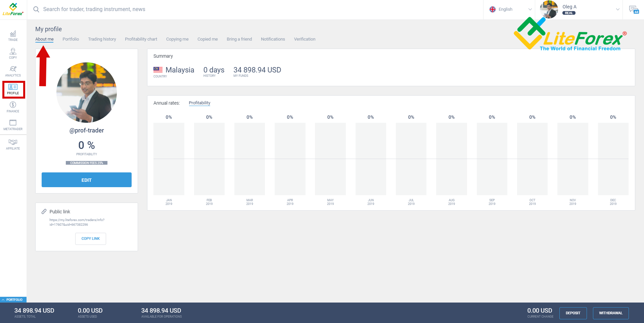Image resolution: width=644 pixels, height=323 pixels.
Task: Select the Copy sidebar icon
Action: 13,53
